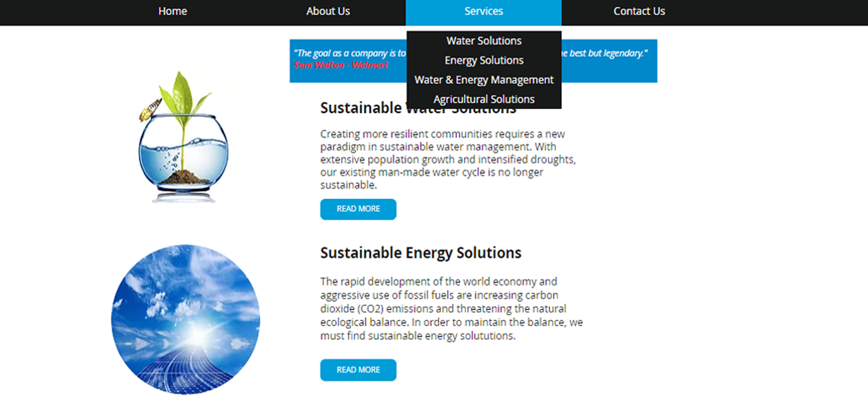Choose Energy Solutions in the submenu
The width and height of the screenshot is (868, 405).
tap(483, 60)
